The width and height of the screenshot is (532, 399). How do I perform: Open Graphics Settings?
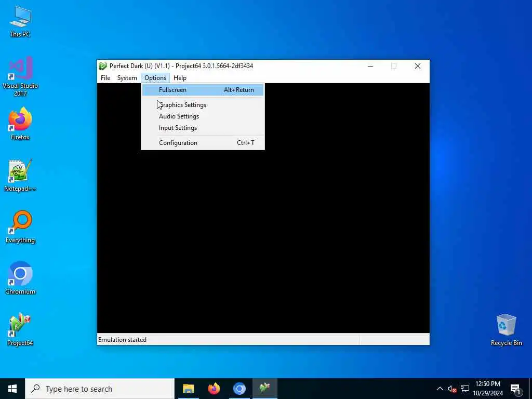pos(203,105)
